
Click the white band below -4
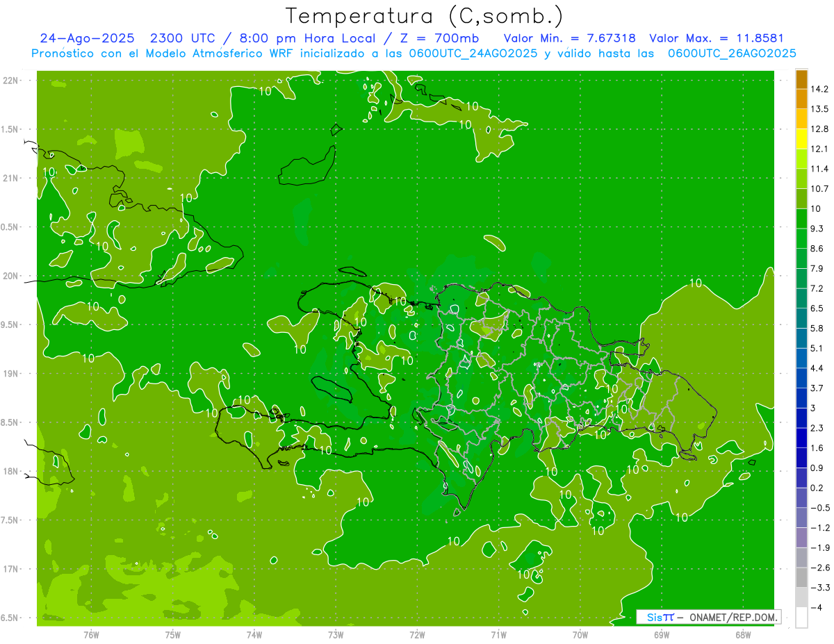(x=801, y=618)
